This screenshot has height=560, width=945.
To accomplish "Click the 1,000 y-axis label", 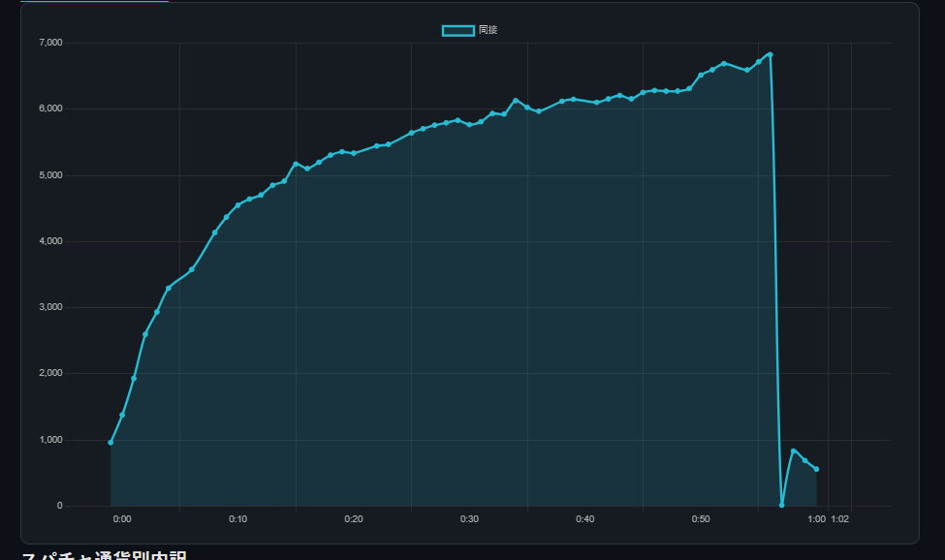I will click(50, 440).
